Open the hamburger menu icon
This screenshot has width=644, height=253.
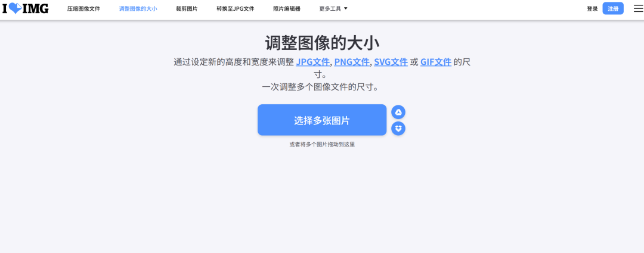click(638, 8)
